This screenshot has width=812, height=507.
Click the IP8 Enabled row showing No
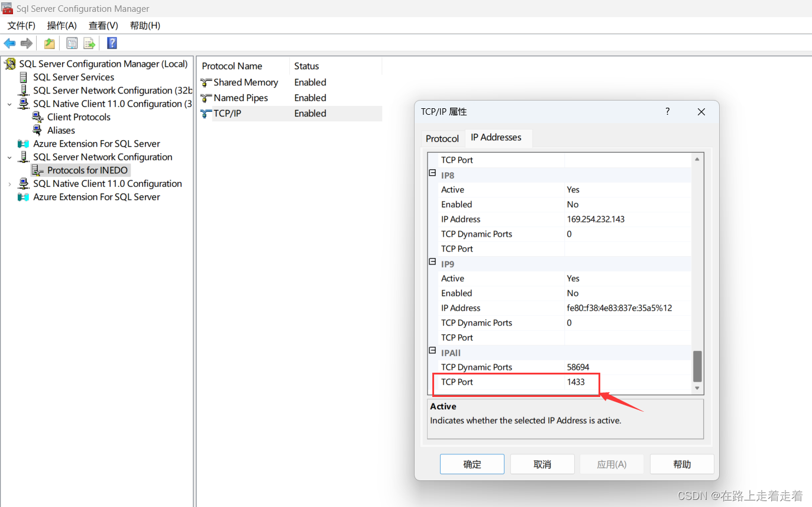click(565, 205)
